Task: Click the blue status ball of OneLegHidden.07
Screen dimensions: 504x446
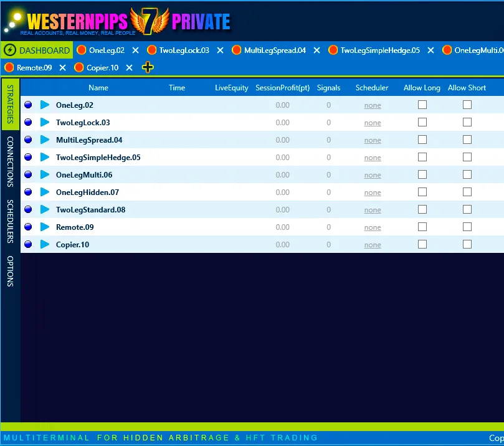Action: click(x=28, y=192)
